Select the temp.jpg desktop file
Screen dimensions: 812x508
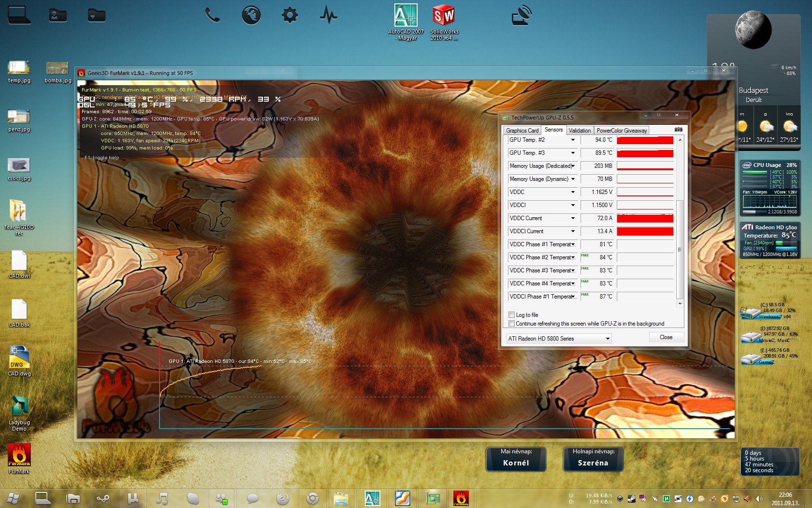click(x=19, y=72)
